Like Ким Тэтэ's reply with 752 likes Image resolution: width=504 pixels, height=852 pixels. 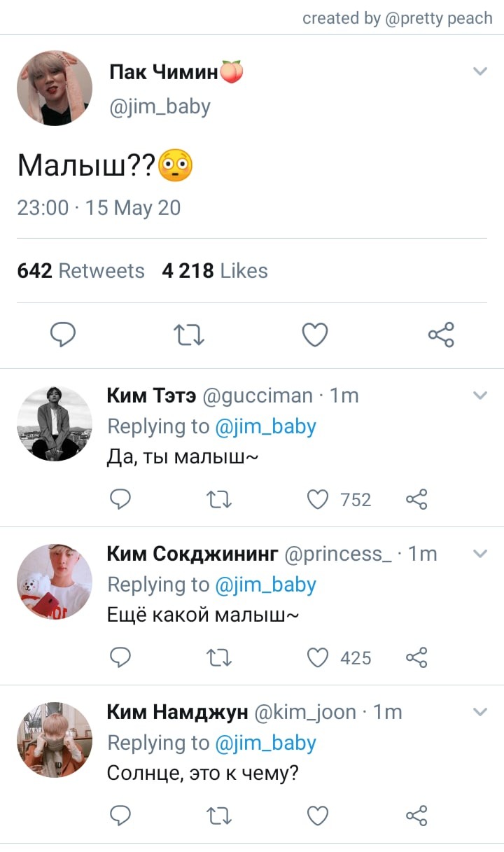click(x=318, y=499)
